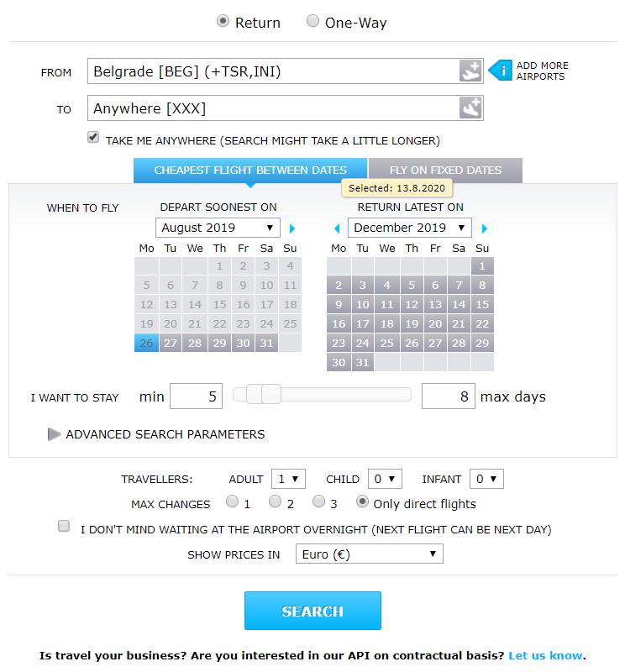Select the One-Way radio button

tap(313, 21)
